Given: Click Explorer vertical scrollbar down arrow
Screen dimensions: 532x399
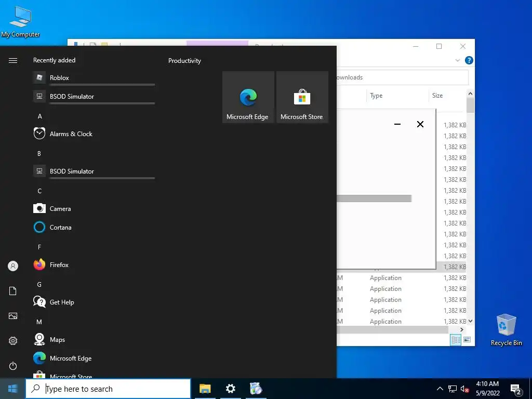Looking at the screenshot, I should click(x=470, y=321).
